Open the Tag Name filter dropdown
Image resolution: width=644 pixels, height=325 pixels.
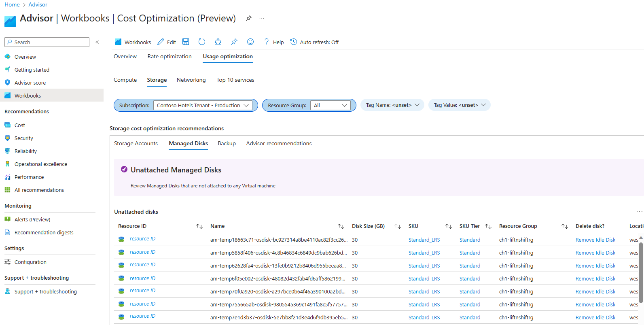(x=392, y=105)
